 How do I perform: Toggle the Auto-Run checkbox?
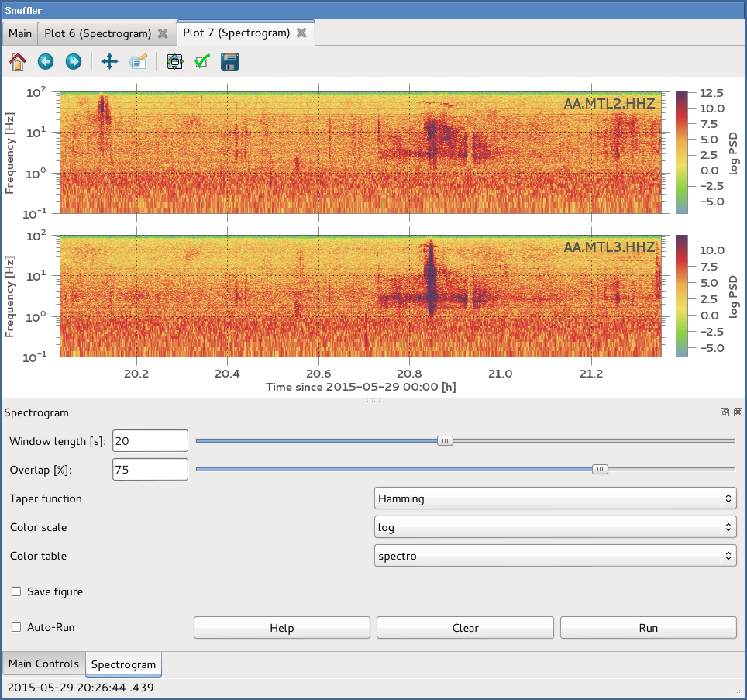[16, 627]
